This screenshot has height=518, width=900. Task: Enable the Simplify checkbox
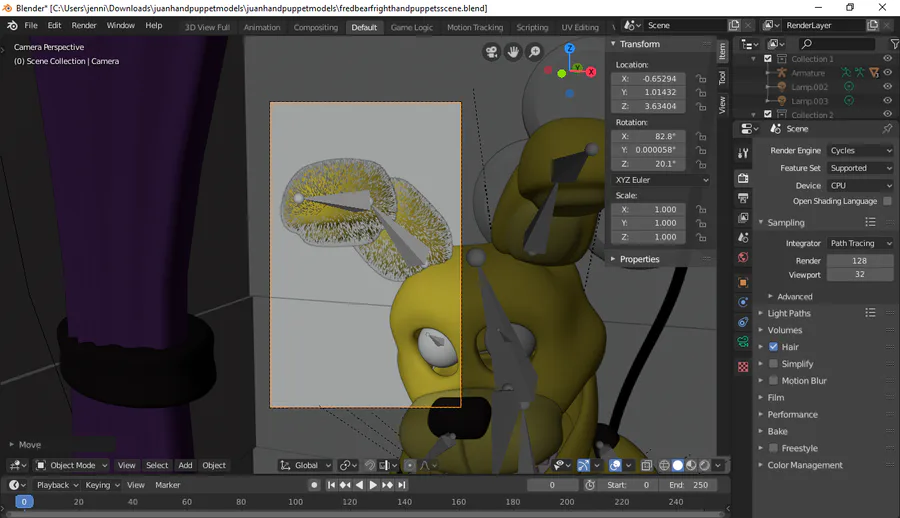tap(773, 364)
